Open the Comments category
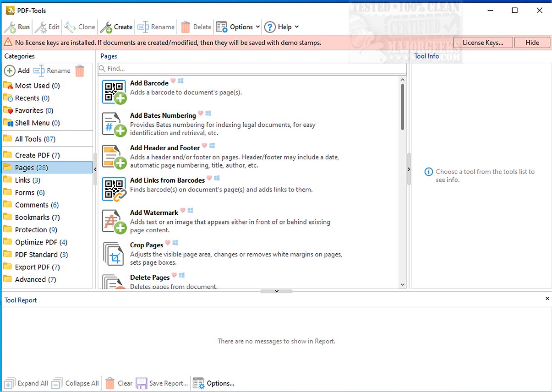This screenshot has width=552, height=392. coord(47,205)
